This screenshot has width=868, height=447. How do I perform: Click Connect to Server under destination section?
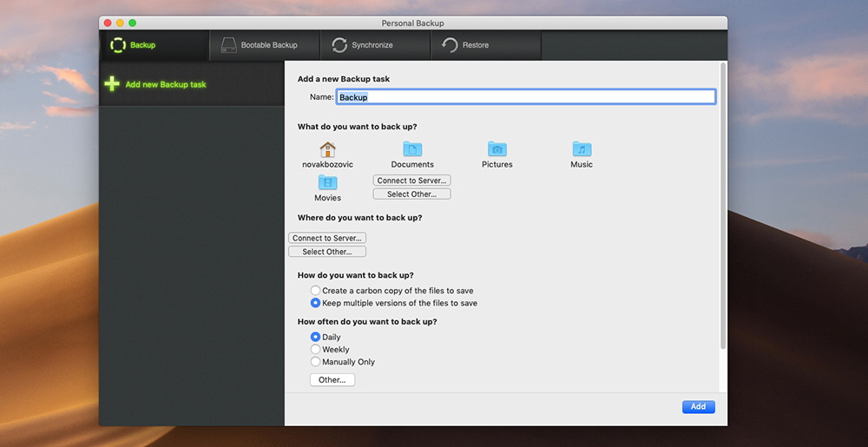327,238
